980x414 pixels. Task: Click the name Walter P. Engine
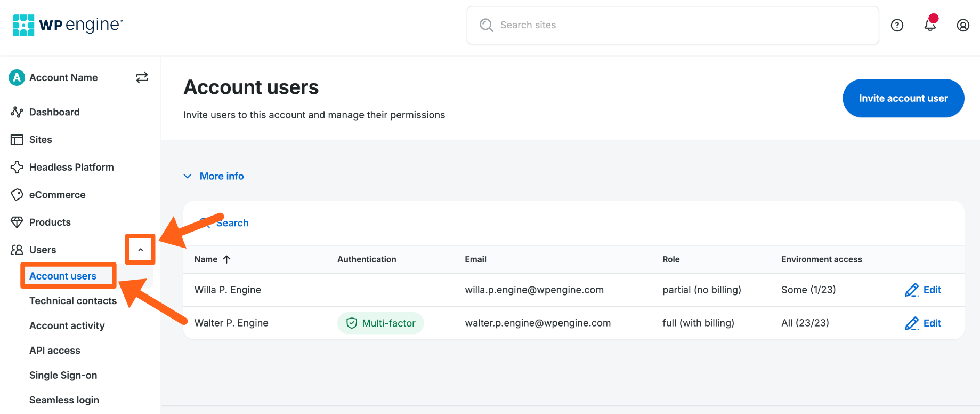click(231, 323)
